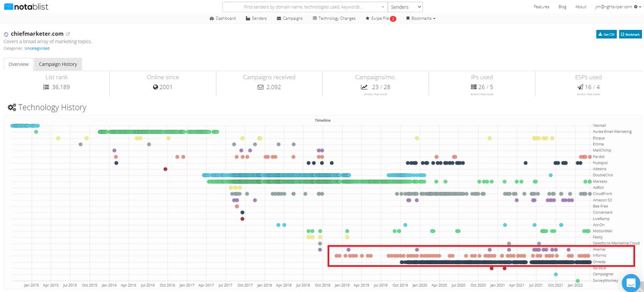Click the globe favicon before chiefmarketer.com

coord(6,34)
